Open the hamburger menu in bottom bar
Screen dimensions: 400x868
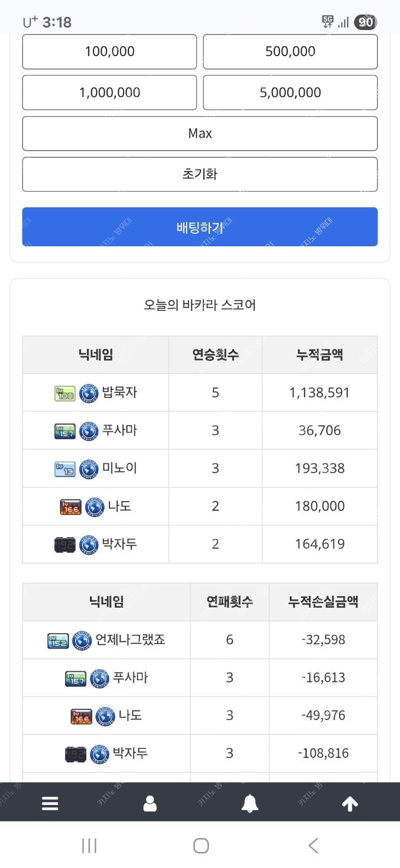tap(50, 803)
